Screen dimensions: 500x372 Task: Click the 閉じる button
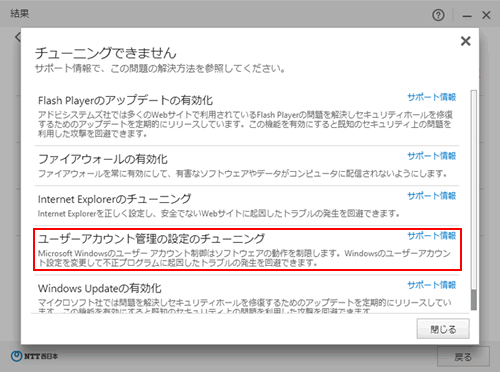[x=443, y=329]
